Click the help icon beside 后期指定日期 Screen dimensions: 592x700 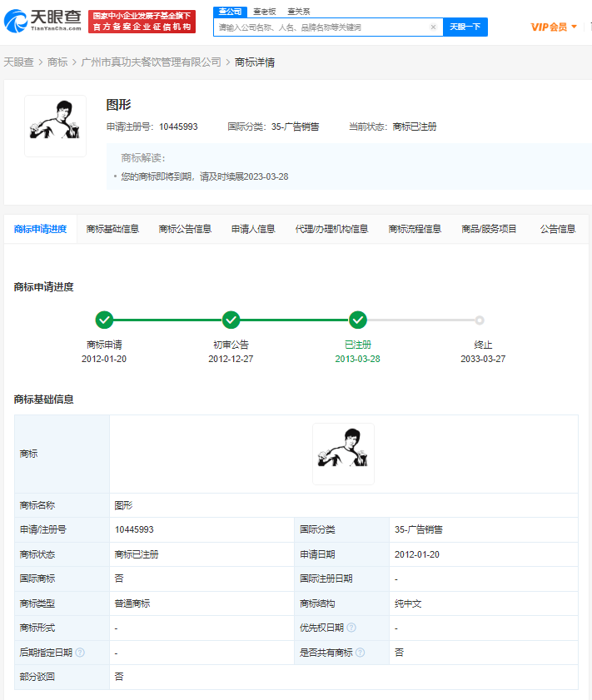[x=80, y=653]
